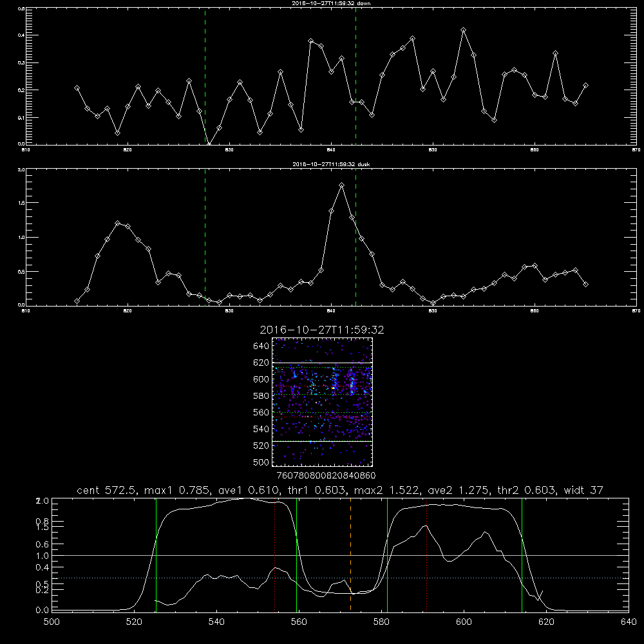
Task: Click the image panel title '2016-10-27T11:59:32'
Action: pyautogui.click(x=322, y=330)
